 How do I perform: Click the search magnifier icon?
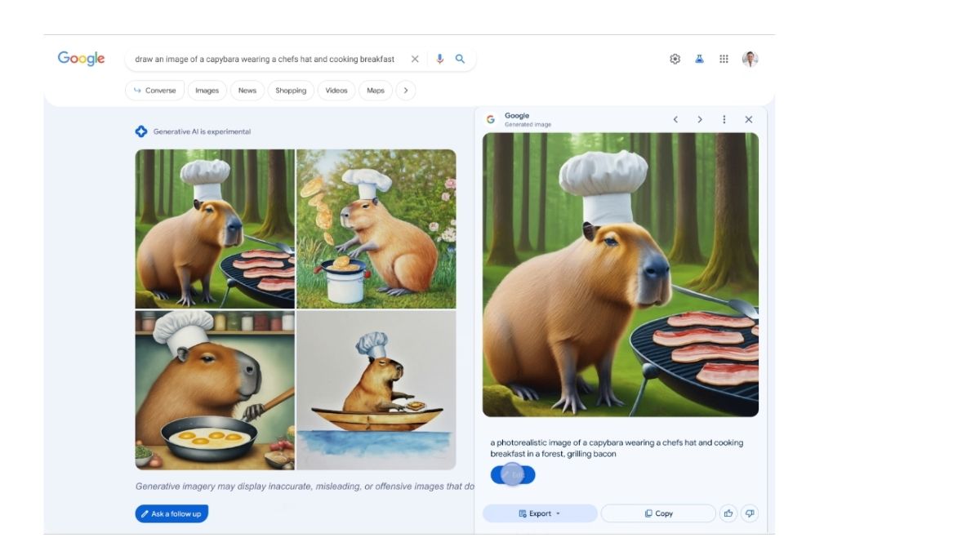[x=461, y=59]
